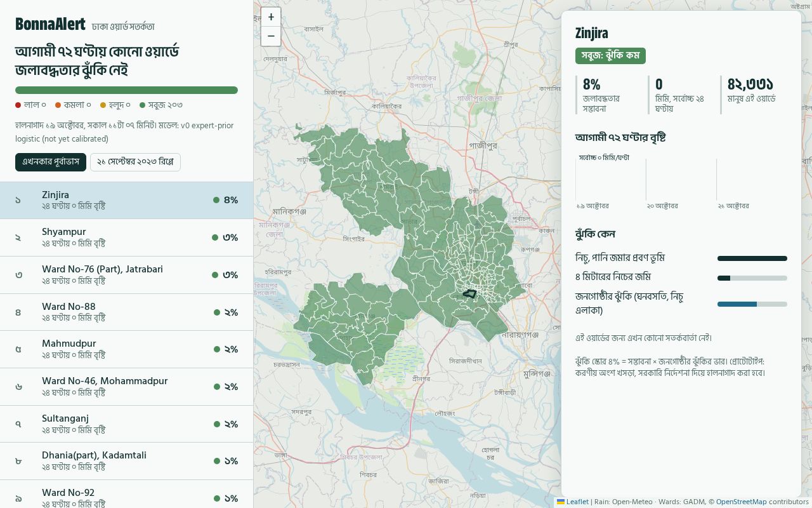Click the green low-risk badge সবুজ: ঝুঁকি কম
Viewport: 812px width, 508px height.
click(x=610, y=56)
